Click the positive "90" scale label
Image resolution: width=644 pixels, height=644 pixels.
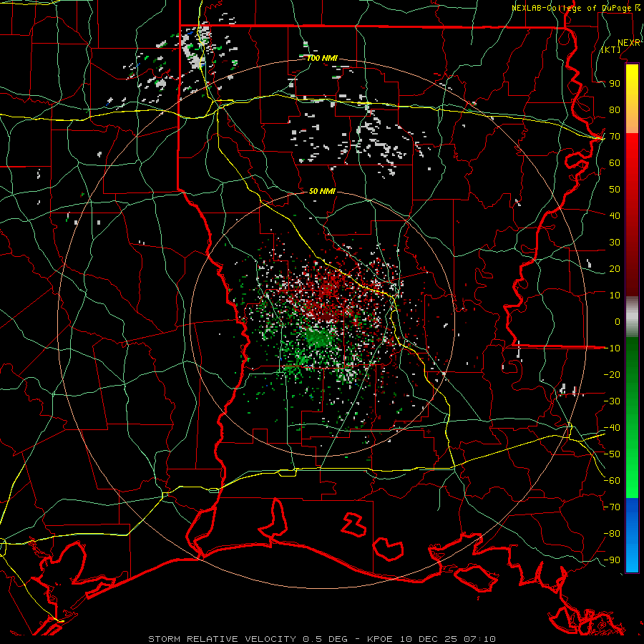tap(615, 84)
